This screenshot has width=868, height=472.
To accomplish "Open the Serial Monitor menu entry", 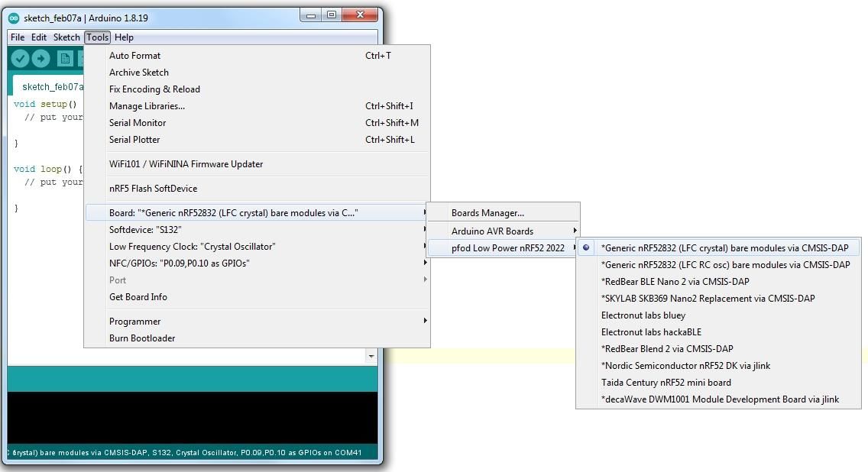I will [x=138, y=122].
